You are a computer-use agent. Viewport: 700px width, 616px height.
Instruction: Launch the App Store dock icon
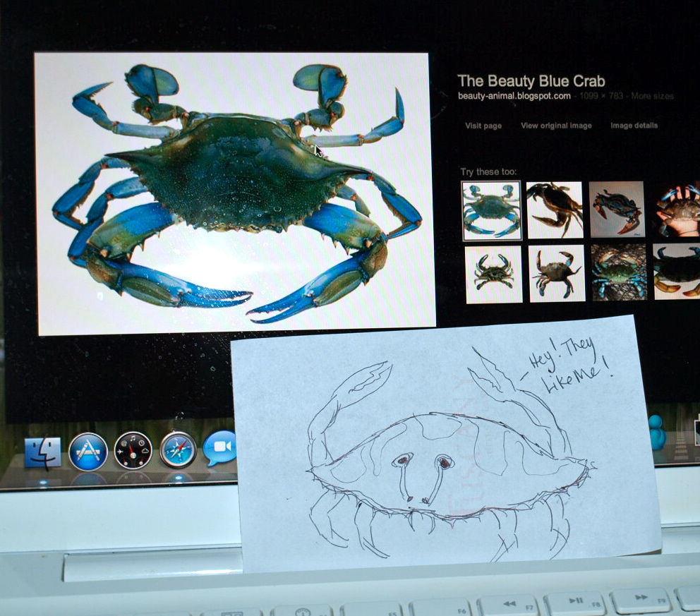pos(88,452)
